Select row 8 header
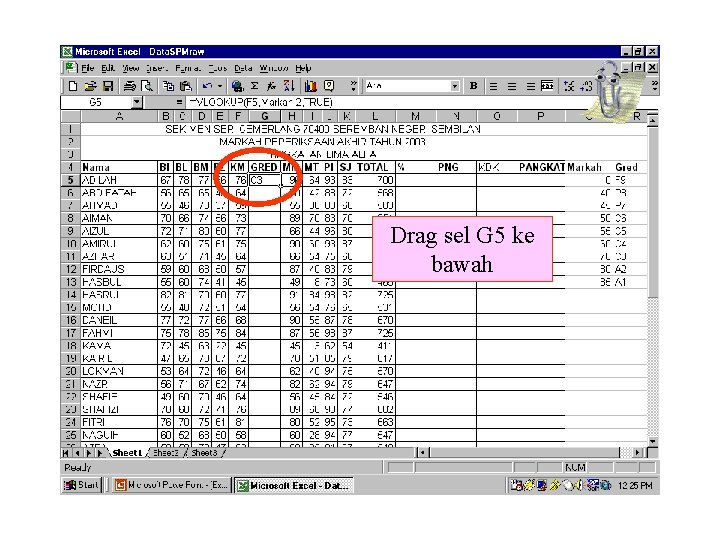Viewport: 720px width, 540px height. click(70, 218)
